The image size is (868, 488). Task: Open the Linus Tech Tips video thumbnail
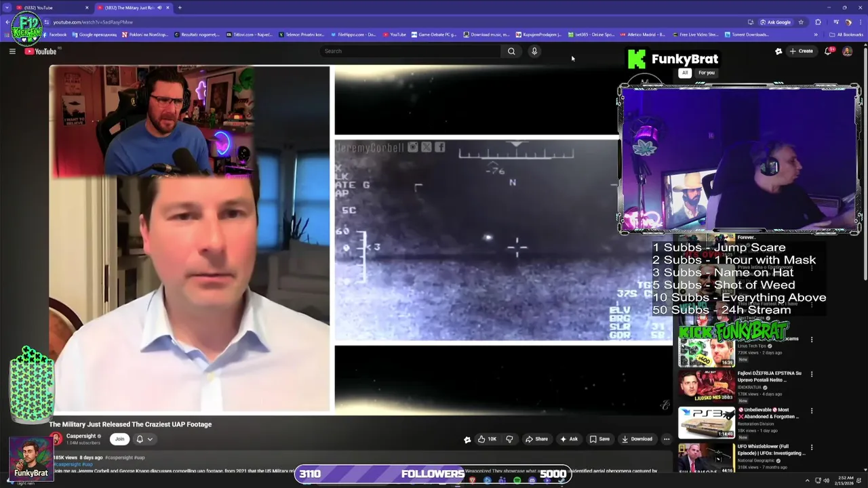coord(707,353)
